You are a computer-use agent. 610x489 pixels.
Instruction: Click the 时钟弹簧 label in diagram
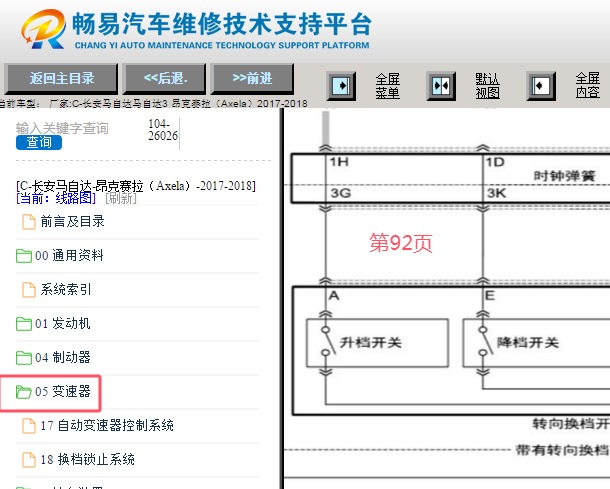click(x=564, y=176)
